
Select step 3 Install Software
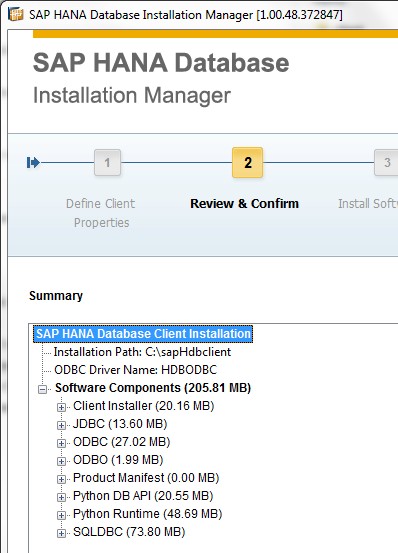pyautogui.click(x=386, y=162)
